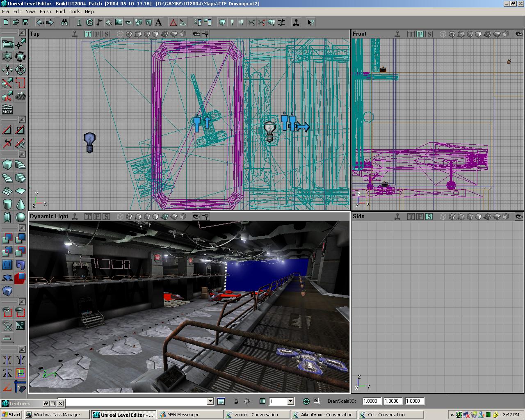Expand the command line dropdown
The height and width of the screenshot is (420, 525).
click(210, 402)
